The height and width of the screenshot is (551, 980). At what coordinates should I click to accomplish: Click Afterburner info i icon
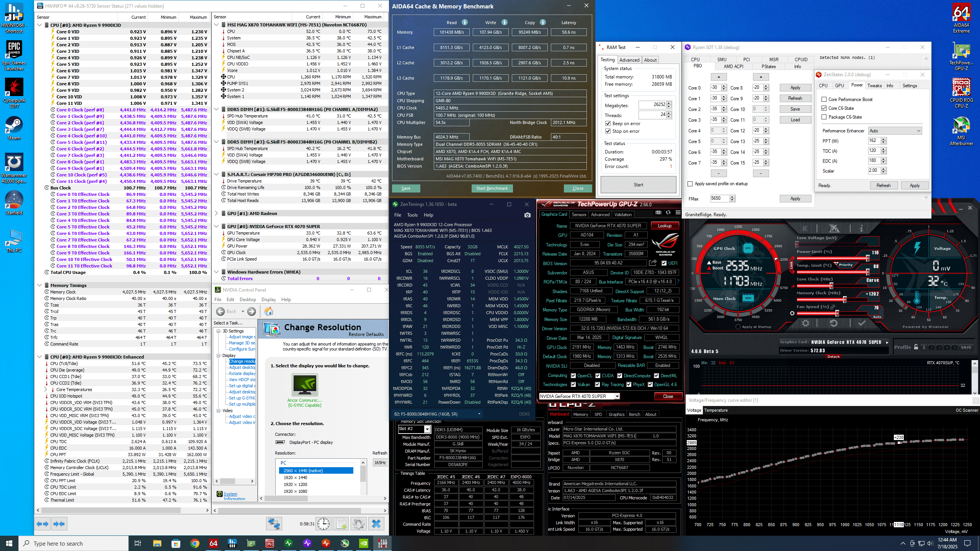(861, 228)
